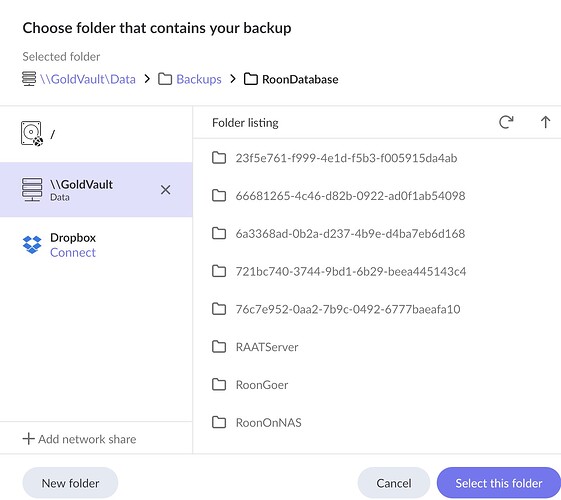561x500 pixels.
Task: Click folder icon beside 76c7e952 entry
Action: [219, 309]
